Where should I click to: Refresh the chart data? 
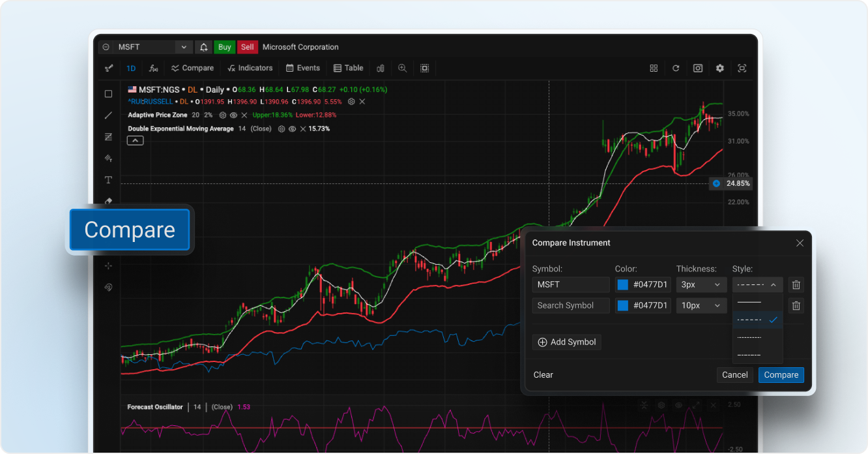(676, 68)
